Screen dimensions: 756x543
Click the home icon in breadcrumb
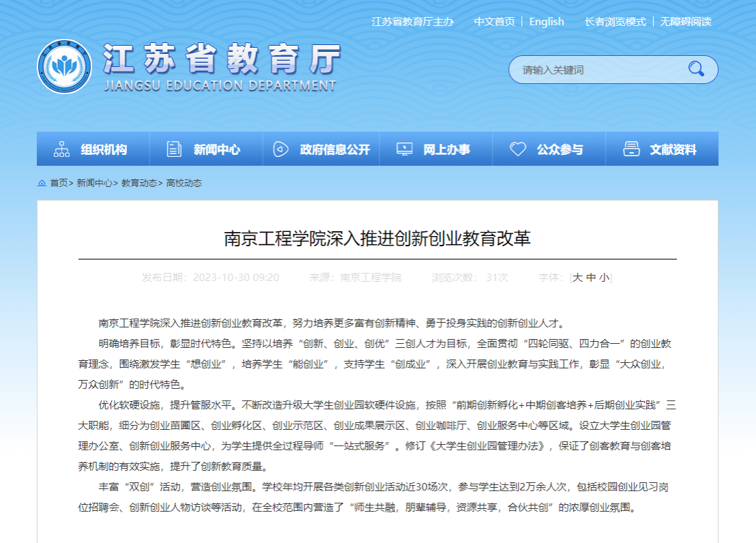click(42, 184)
